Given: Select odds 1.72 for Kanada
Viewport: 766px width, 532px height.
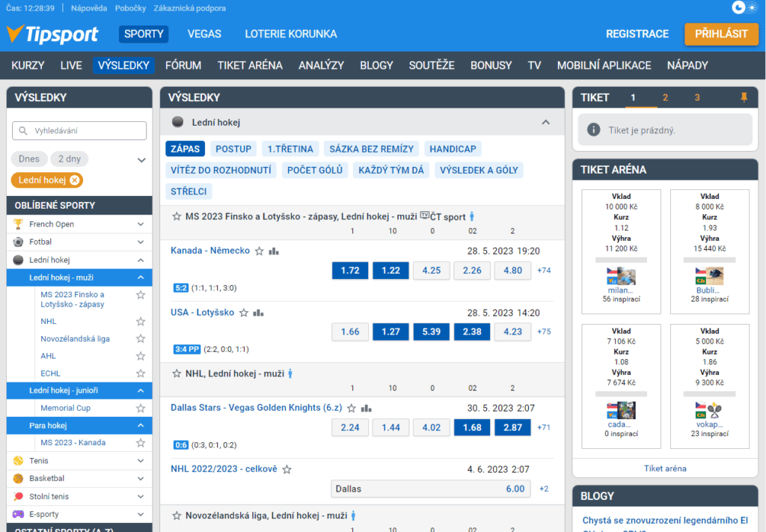Looking at the screenshot, I should 350,270.
